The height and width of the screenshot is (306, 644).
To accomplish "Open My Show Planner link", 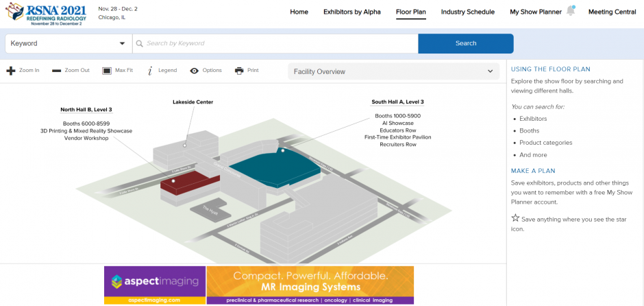I will click(x=536, y=12).
